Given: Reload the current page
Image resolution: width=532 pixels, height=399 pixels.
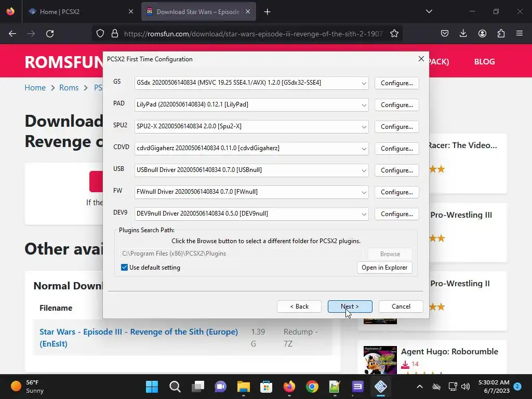Looking at the screenshot, I should tap(50, 34).
